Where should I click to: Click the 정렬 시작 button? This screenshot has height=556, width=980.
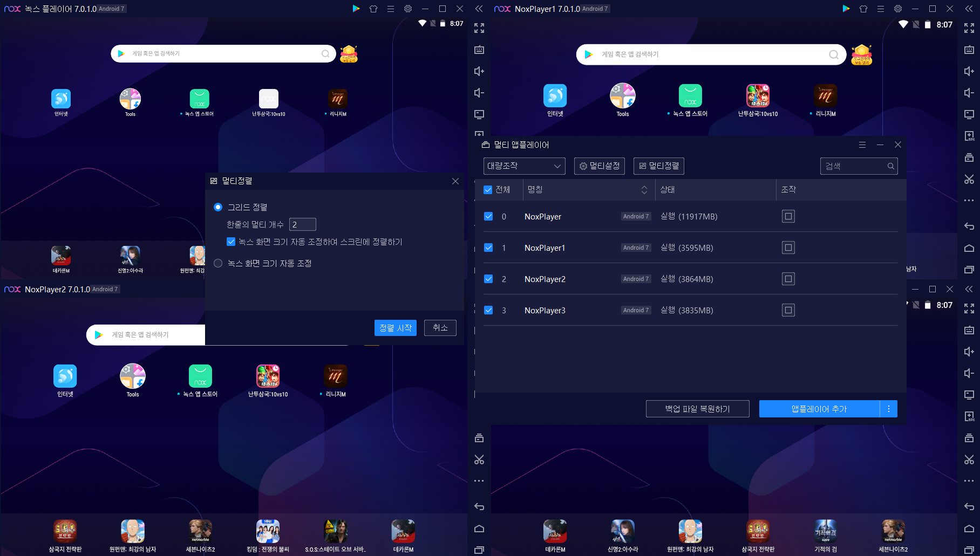tap(396, 328)
